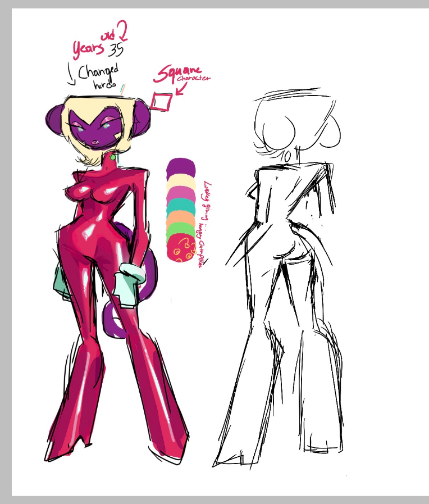Click the purple swatch in the drawn palette
429x504 pixels.
[181, 167]
